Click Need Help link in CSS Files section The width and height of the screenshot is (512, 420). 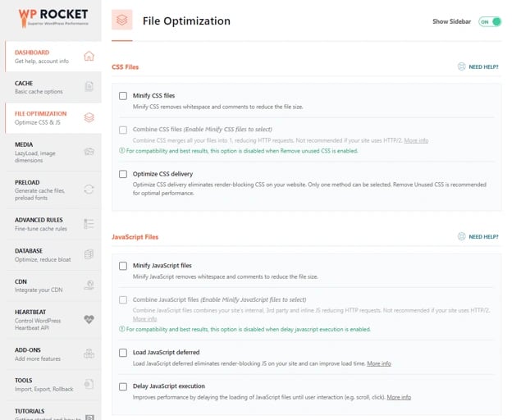point(478,66)
